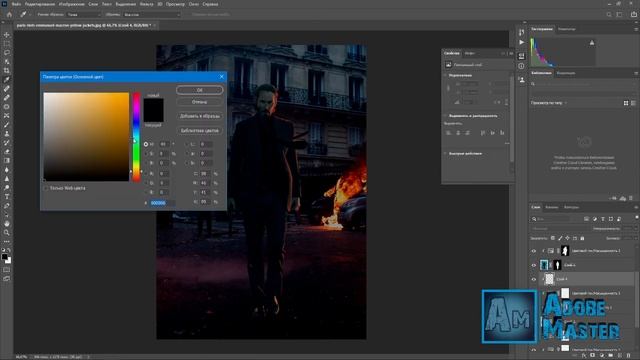640x360 pixels.
Task: Click OK in the color picker
Action: tap(200, 90)
